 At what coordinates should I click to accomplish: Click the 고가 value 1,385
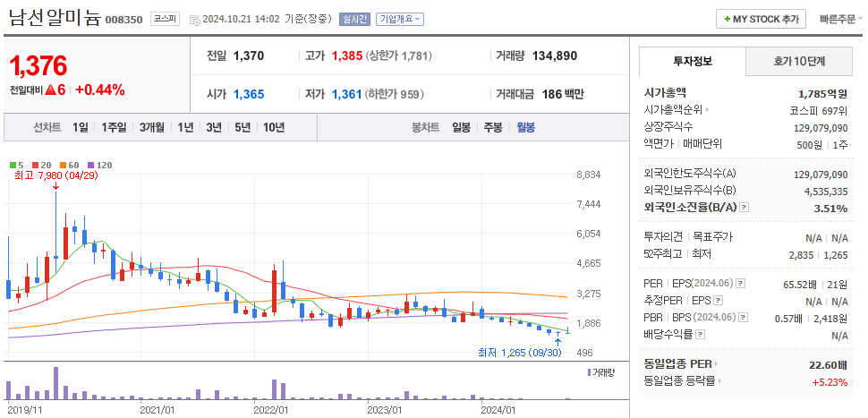(347, 55)
